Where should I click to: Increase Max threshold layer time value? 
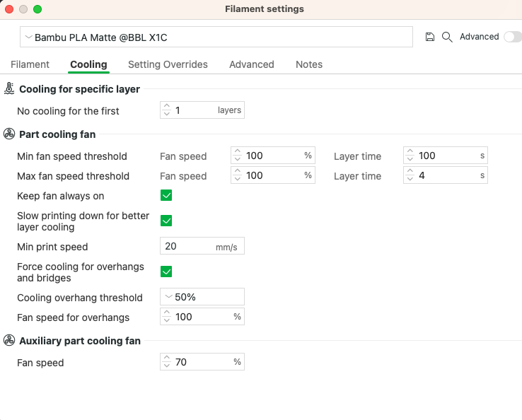coord(410,171)
